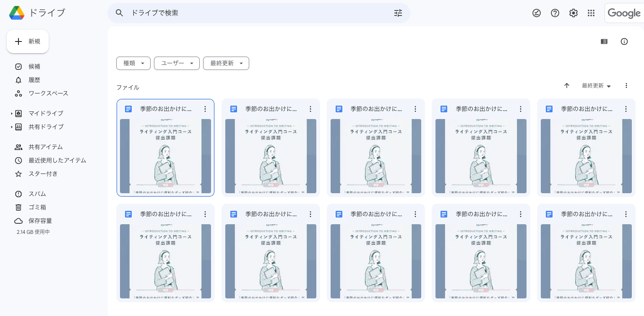Open 共有アイテム people icon

[18, 147]
